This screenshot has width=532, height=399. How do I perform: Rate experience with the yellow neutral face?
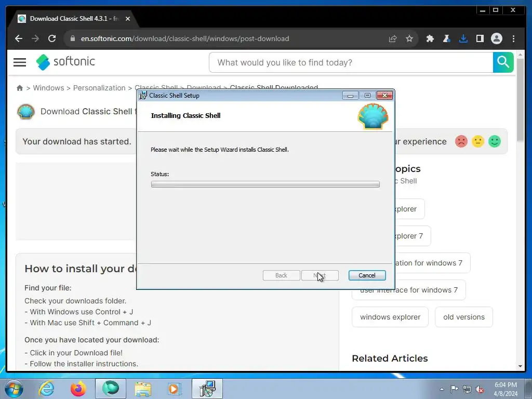tap(478, 141)
